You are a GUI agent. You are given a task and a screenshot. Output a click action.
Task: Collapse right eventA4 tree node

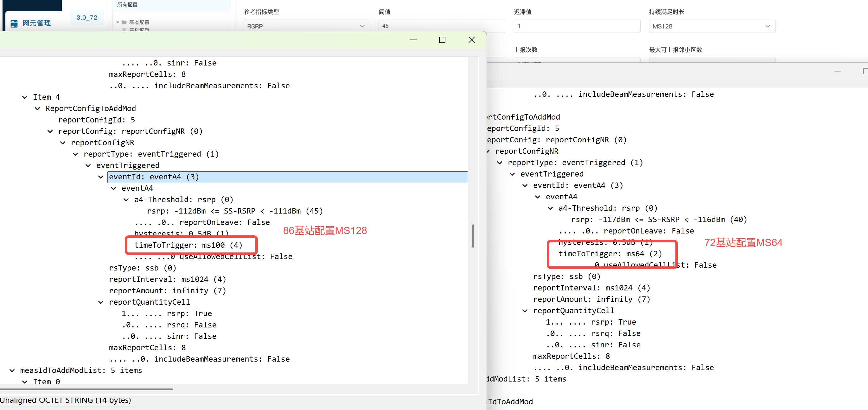point(538,197)
